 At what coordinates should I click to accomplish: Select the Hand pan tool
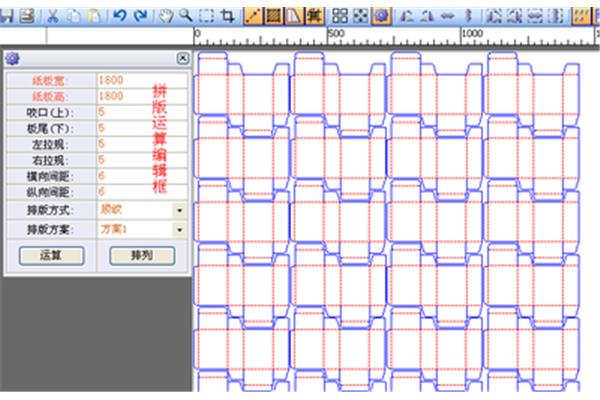coord(165,16)
